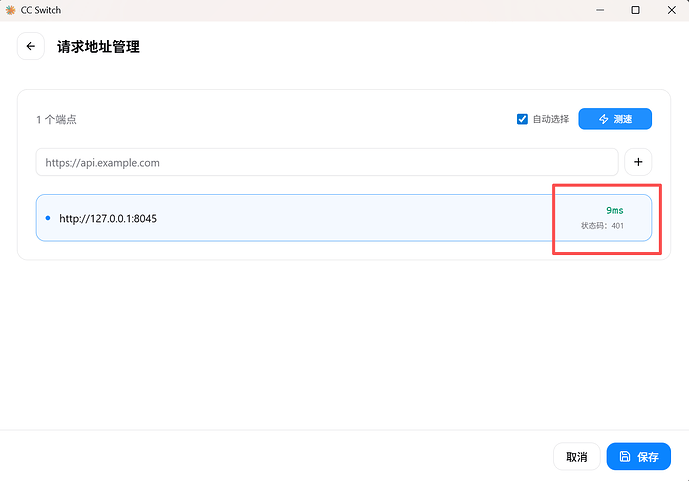Minimize the CC Switch window
Screen dimensions: 689x481
[x=600, y=10]
